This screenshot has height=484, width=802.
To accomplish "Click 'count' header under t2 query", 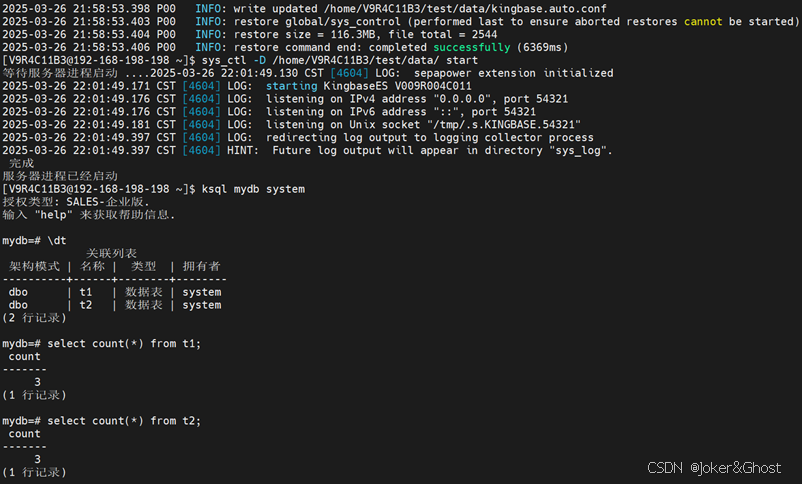I will 25,434.
